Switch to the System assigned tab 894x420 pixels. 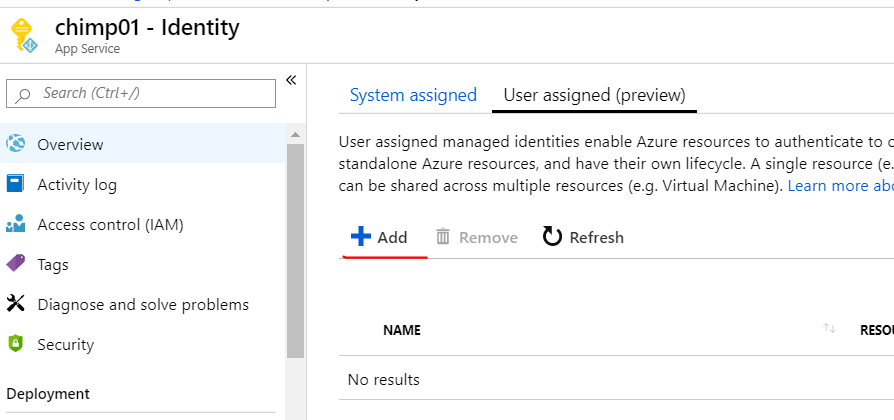click(x=413, y=95)
